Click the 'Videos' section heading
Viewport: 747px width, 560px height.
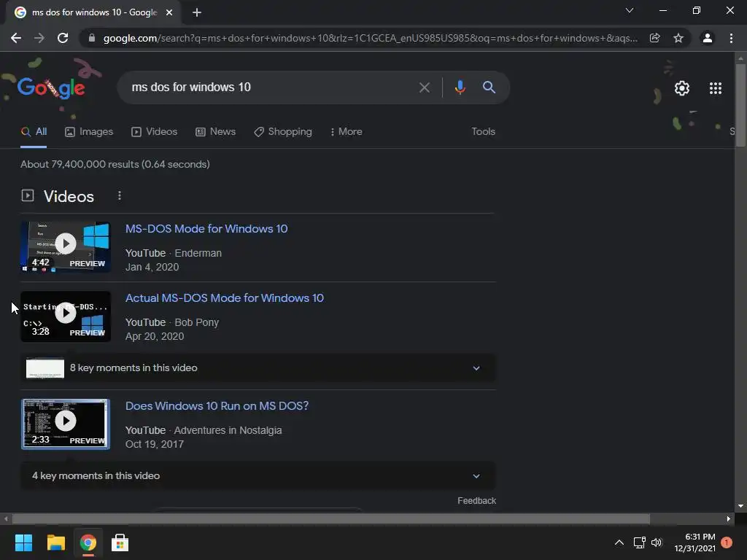coord(69,196)
